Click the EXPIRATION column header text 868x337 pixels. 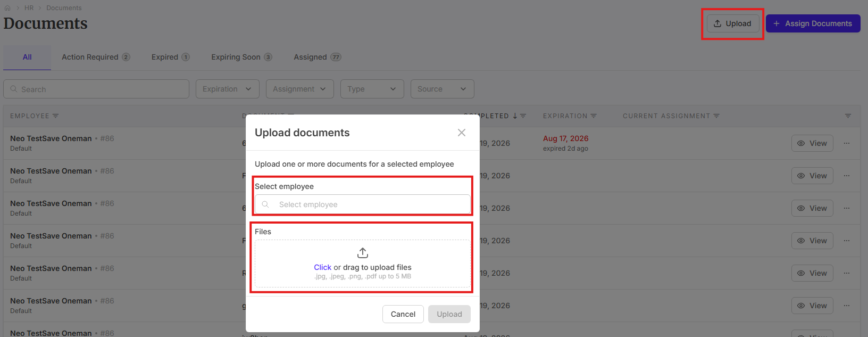tap(565, 116)
